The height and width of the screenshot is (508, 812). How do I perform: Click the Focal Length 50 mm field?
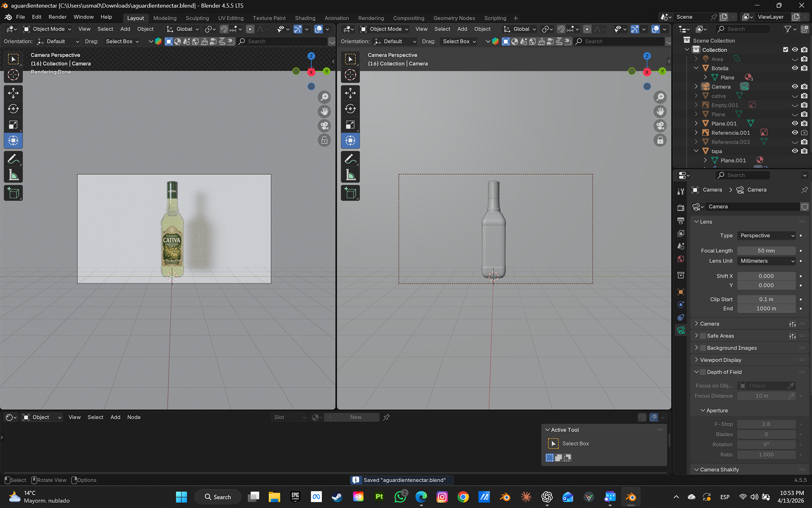click(x=766, y=251)
